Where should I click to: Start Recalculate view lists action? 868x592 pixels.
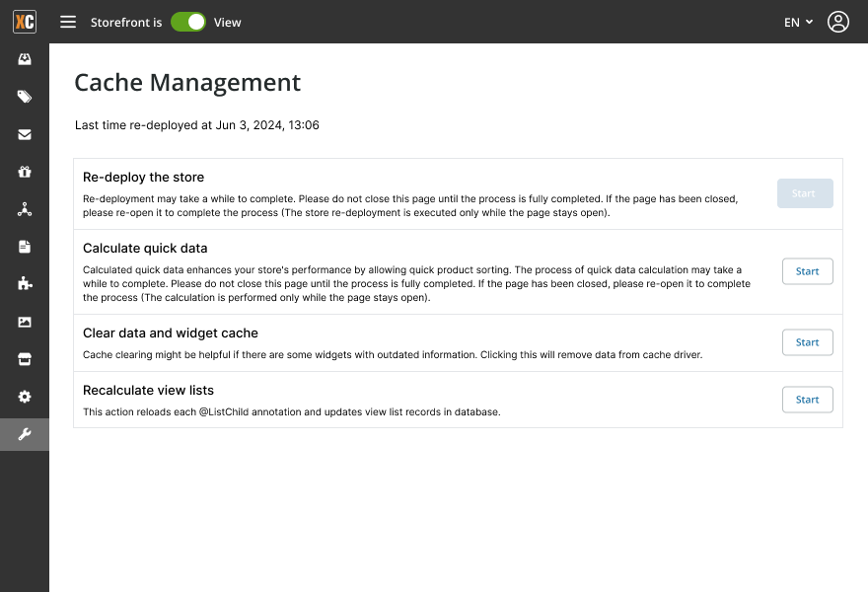point(807,400)
